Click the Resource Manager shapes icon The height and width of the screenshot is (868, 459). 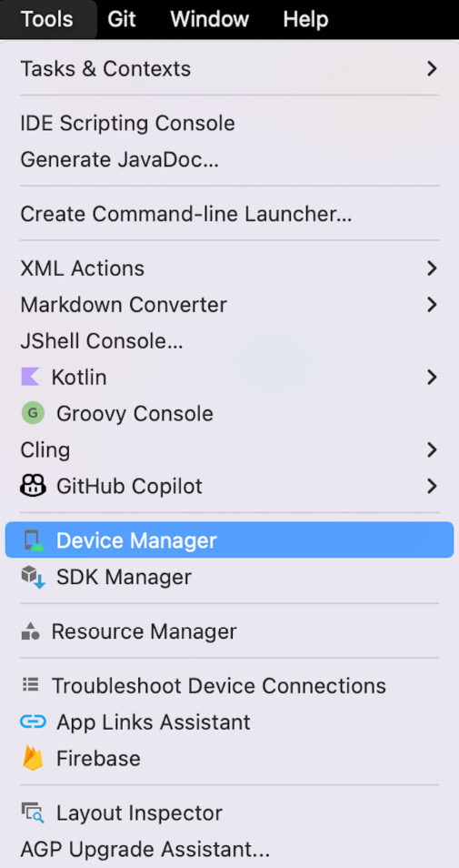(30, 631)
